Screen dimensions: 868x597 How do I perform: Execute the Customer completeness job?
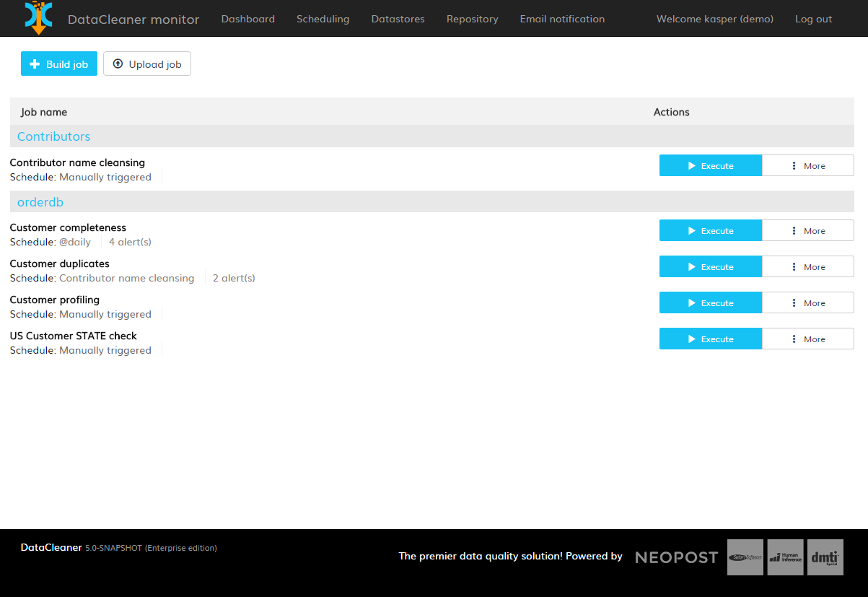pos(711,230)
